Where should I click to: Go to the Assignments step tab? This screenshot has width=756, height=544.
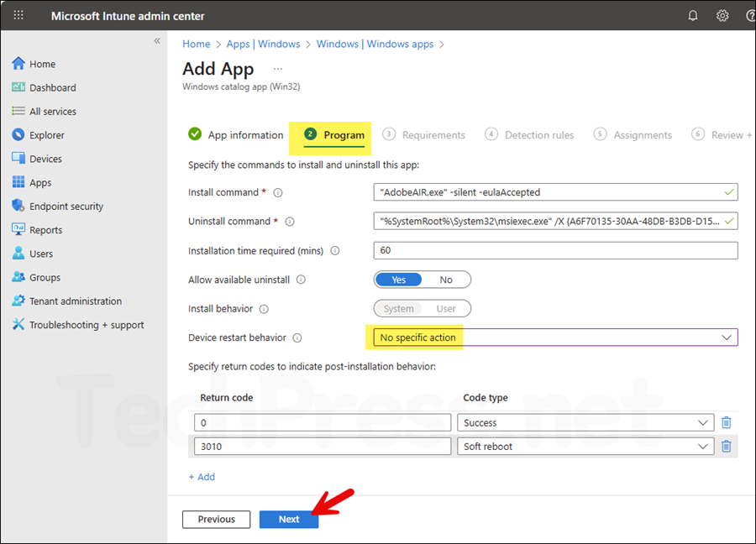(x=633, y=135)
